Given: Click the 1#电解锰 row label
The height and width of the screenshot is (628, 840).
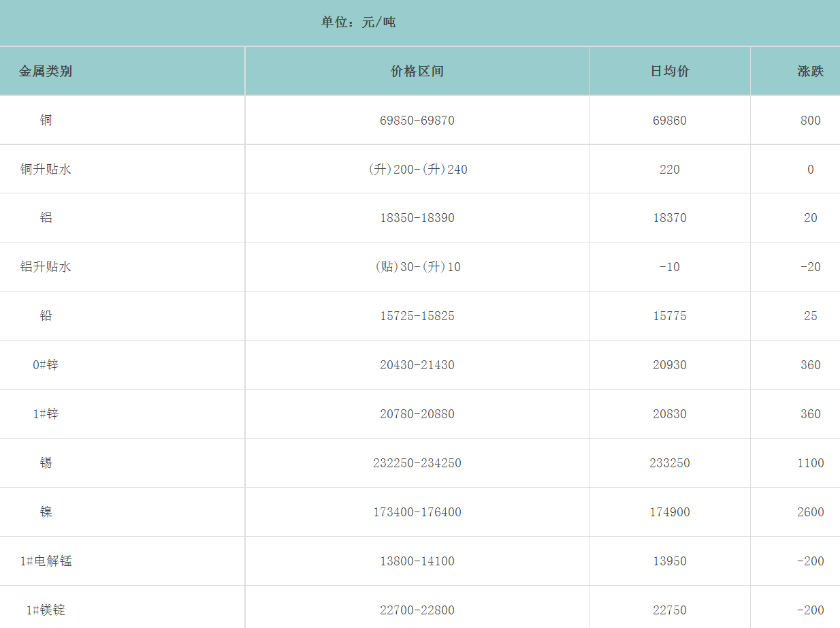Looking at the screenshot, I should (x=46, y=561).
